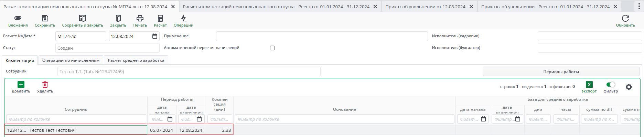Image resolution: width=644 pixels, height=137 pixels.
Task: Open the three-dot tabs menu
Action: click(639, 7)
